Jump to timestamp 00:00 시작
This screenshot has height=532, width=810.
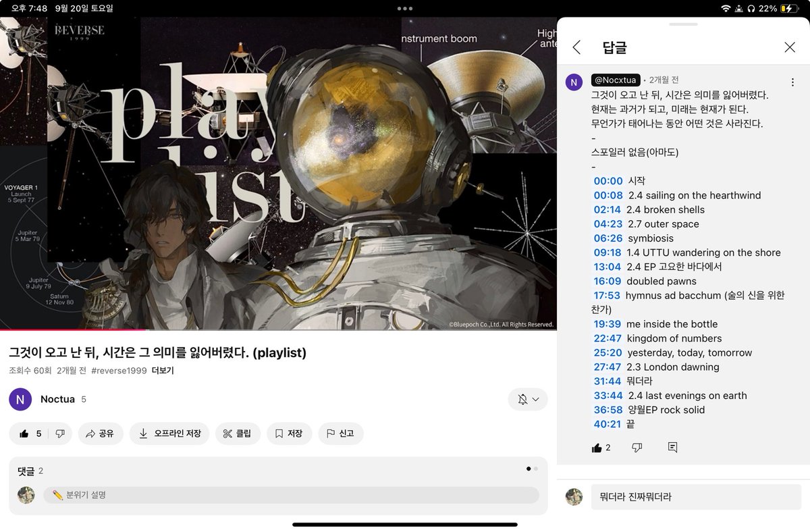click(608, 181)
